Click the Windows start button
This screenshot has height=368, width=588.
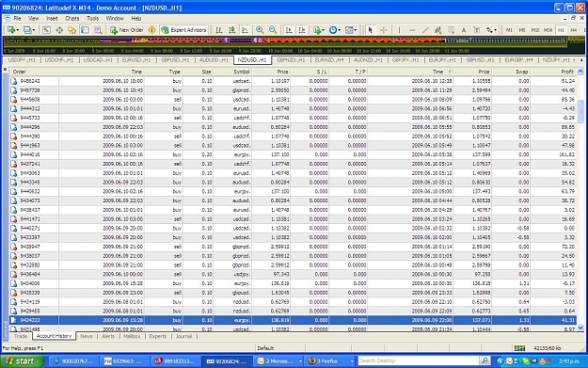point(22,361)
